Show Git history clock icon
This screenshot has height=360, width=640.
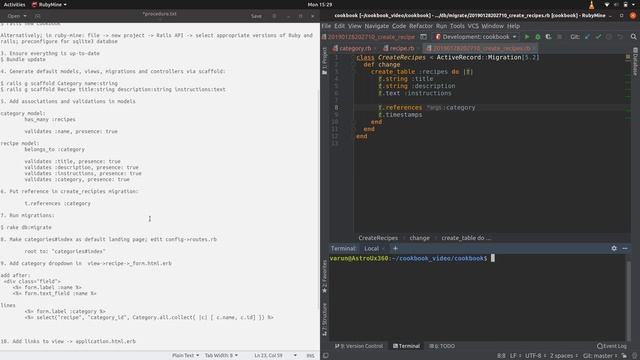609,37
